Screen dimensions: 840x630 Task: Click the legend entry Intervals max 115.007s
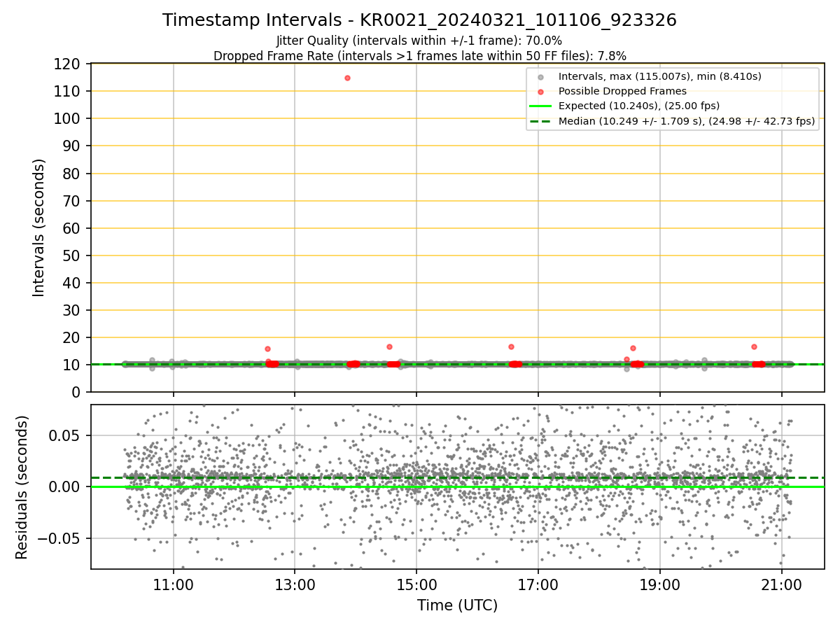click(x=659, y=76)
